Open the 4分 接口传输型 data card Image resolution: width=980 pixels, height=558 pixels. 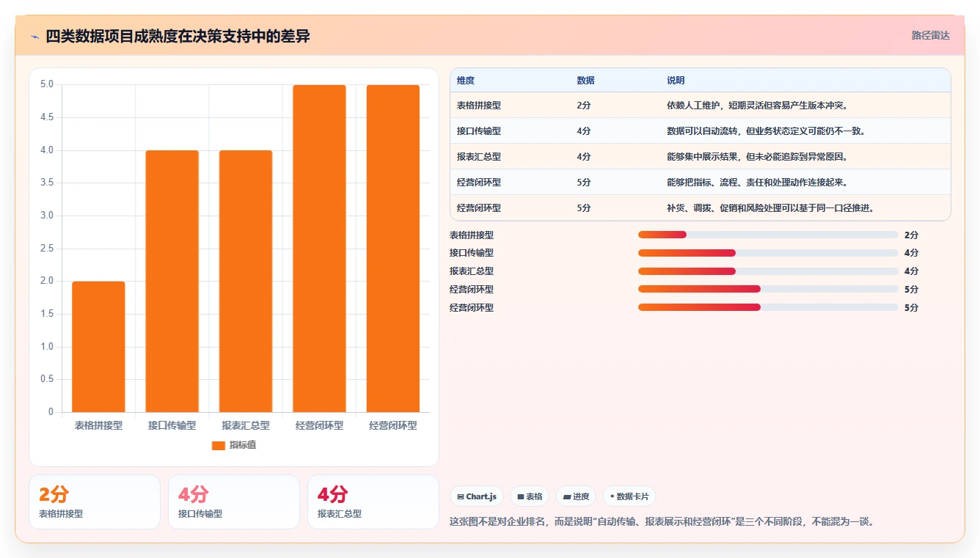(234, 502)
